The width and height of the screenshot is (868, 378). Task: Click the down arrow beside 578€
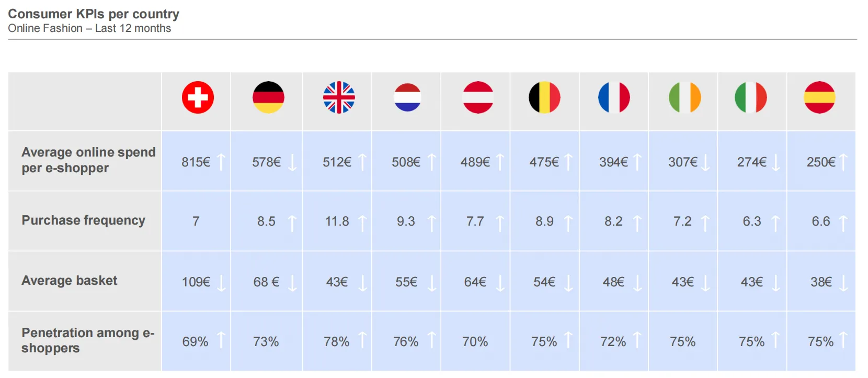[292, 162]
